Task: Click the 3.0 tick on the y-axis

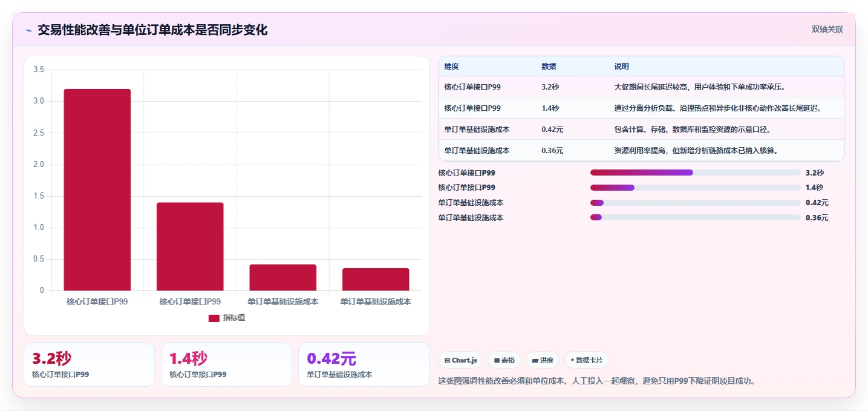Action: coord(39,101)
